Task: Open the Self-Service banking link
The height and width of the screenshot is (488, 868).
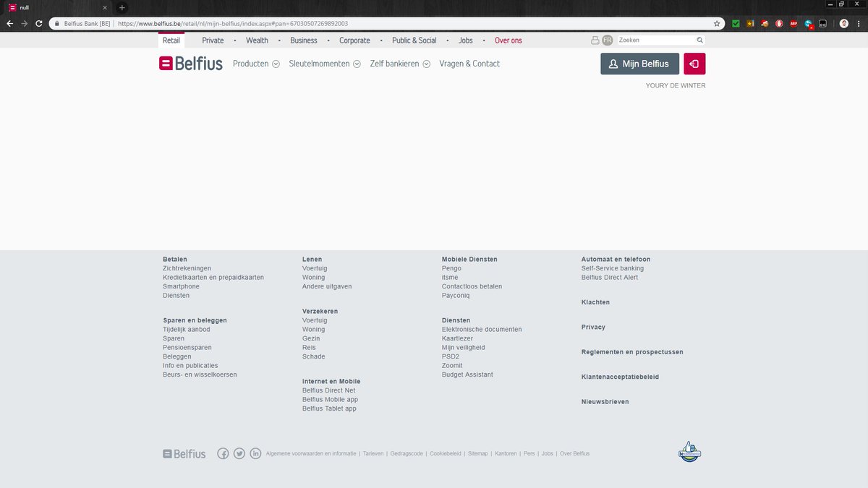Action: pos(613,268)
